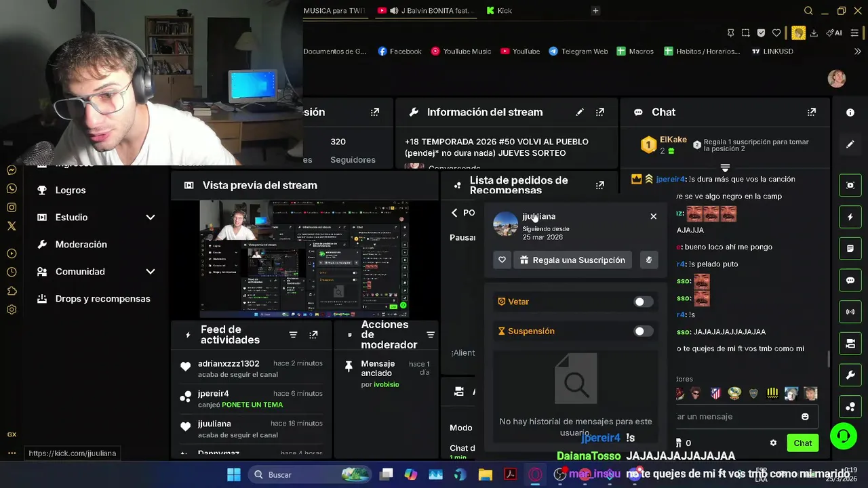Click the info icon in the right toolbar
Image resolution: width=868 pixels, height=488 pixels.
[x=850, y=113]
